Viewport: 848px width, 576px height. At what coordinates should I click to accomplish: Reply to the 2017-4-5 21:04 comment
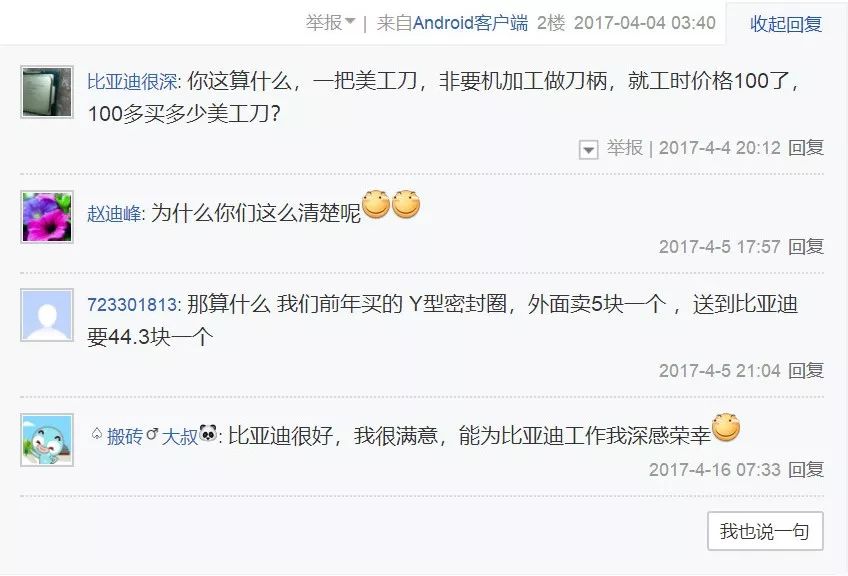click(x=806, y=370)
